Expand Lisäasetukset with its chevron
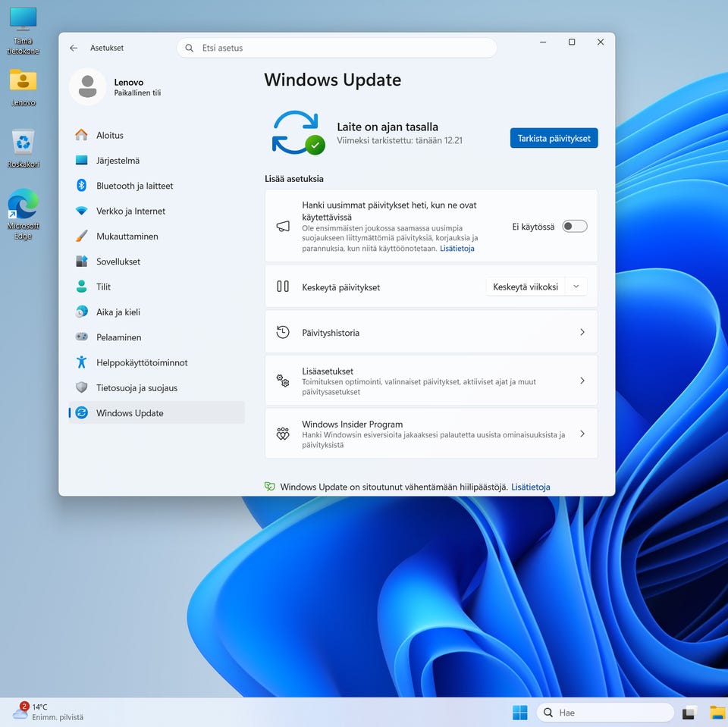 pyautogui.click(x=582, y=381)
